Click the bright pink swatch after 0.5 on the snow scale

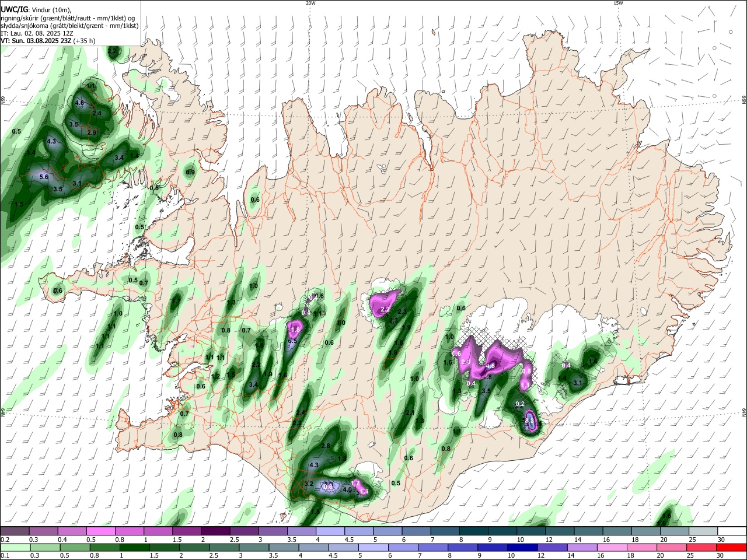[x=100, y=531]
